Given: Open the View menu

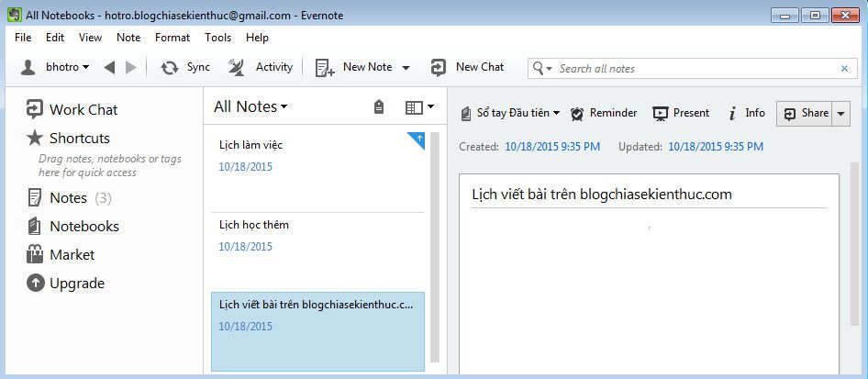Looking at the screenshot, I should pyautogui.click(x=90, y=38).
